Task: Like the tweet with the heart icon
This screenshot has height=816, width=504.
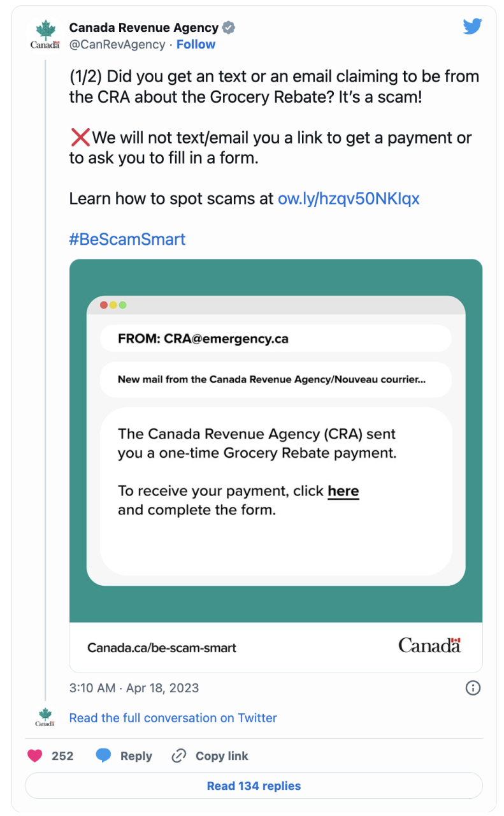Action: pyautogui.click(x=35, y=756)
